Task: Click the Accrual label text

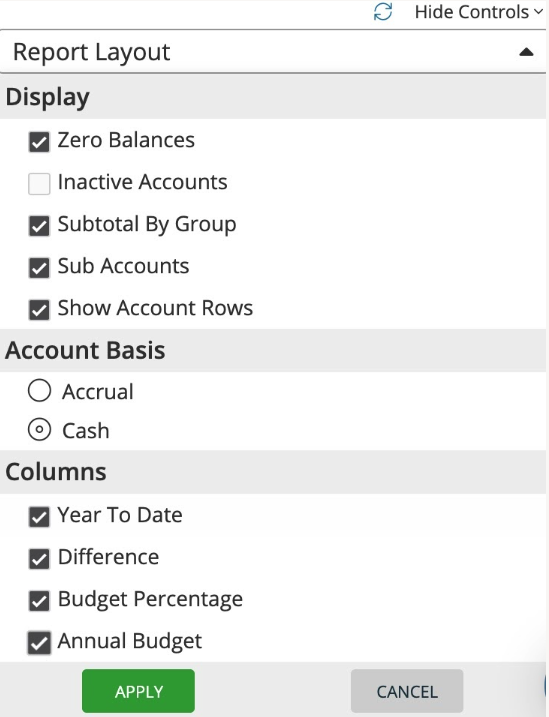Action: click(x=98, y=392)
